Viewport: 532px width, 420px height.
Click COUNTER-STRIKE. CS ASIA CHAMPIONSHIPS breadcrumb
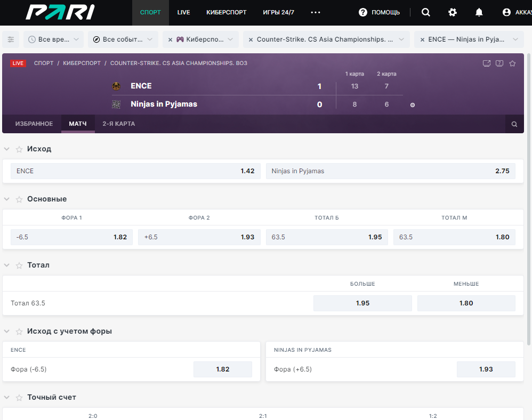[179, 63]
